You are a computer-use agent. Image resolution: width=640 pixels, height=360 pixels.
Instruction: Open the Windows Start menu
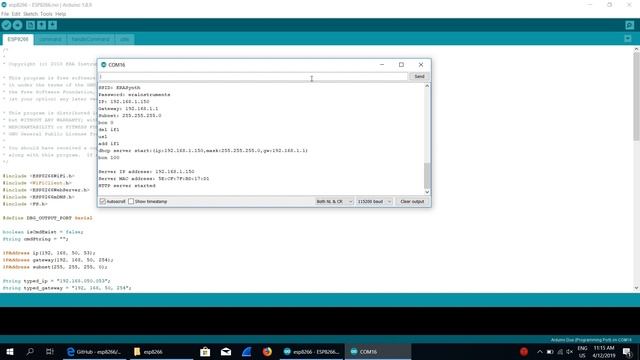[x=10, y=352]
